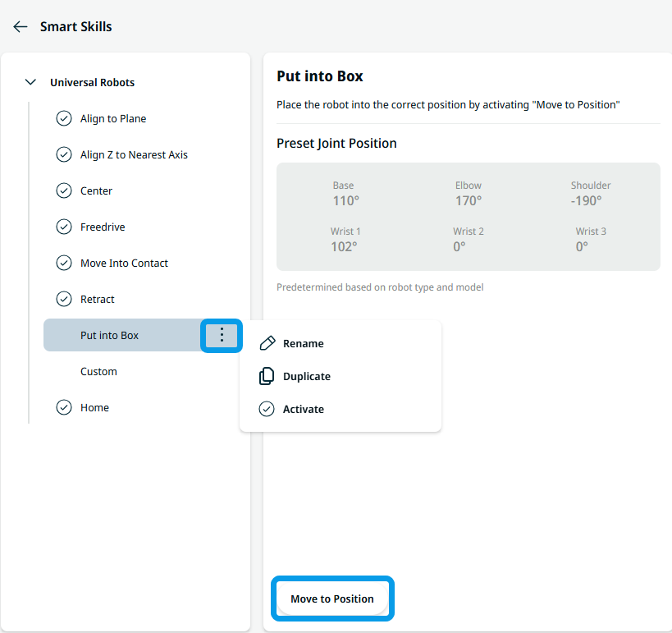Viewport: 672px width, 633px height.
Task: Click the Duplicate copy icon
Action: [267, 376]
